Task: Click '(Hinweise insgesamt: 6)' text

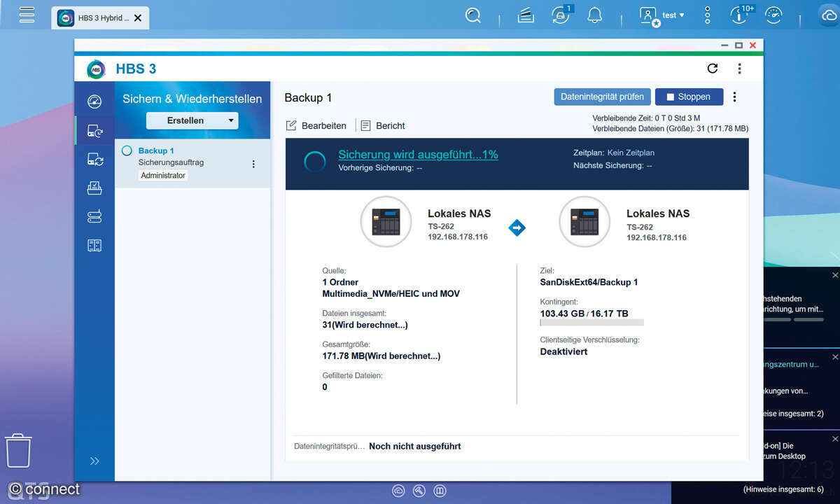Action: pos(783,489)
